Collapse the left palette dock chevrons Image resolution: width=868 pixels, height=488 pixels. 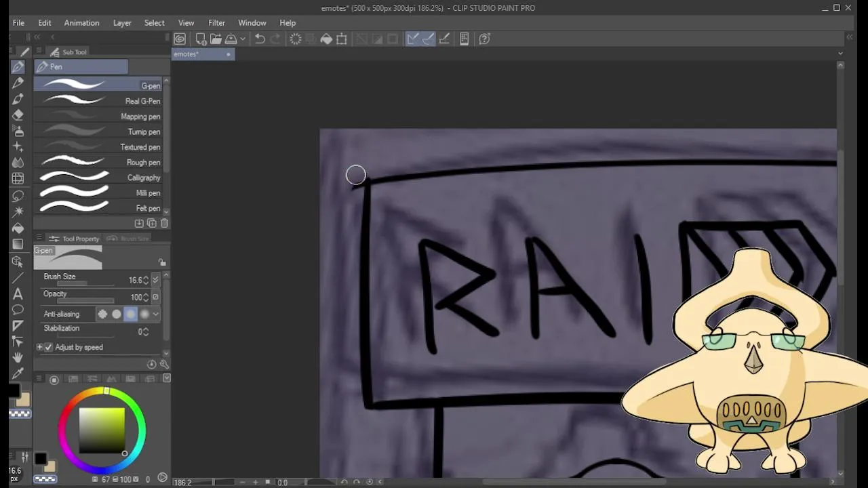pyautogui.click(x=37, y=37)
